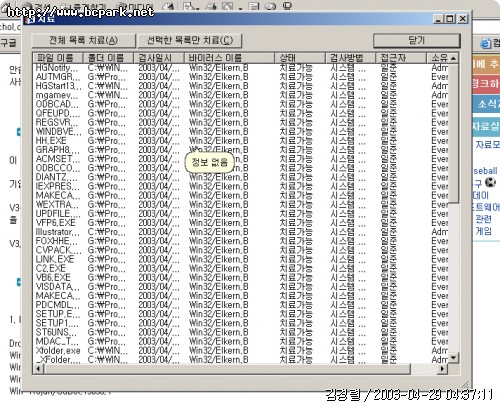Click the 상태 column header
This screenshot has height=407, width=500.
tap(300, 58)
